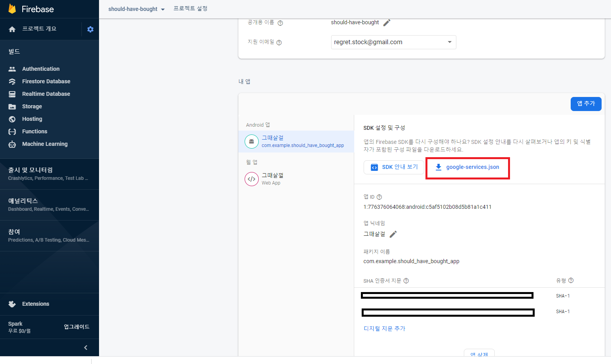Image resolution: width=611 pixels, height=364 pixels.
Task: Download google-services.json file
Action: (467, 167)
